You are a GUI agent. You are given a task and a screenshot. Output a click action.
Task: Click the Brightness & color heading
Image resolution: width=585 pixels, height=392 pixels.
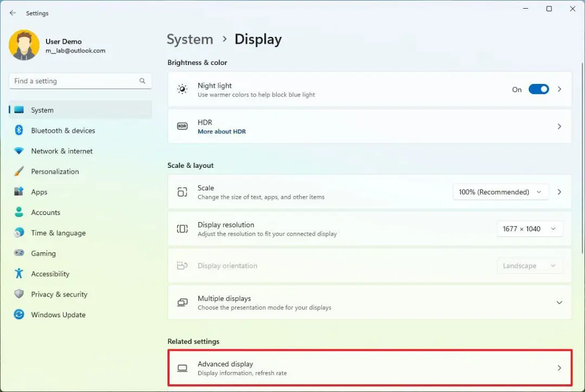[197, 62]
